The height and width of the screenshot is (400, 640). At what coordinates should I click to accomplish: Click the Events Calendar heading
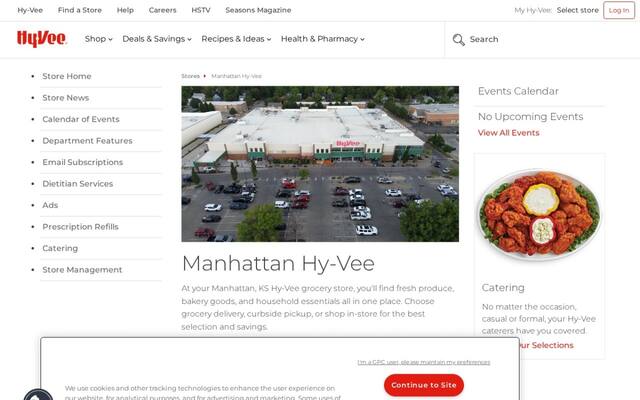click(x=518, y=91)
